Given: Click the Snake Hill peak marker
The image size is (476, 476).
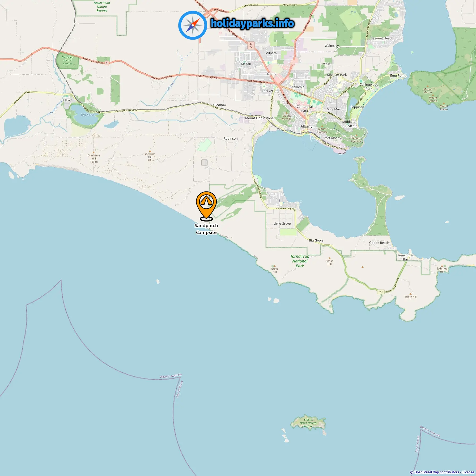Looking at the screenshot, I should [x=330, y=258].
